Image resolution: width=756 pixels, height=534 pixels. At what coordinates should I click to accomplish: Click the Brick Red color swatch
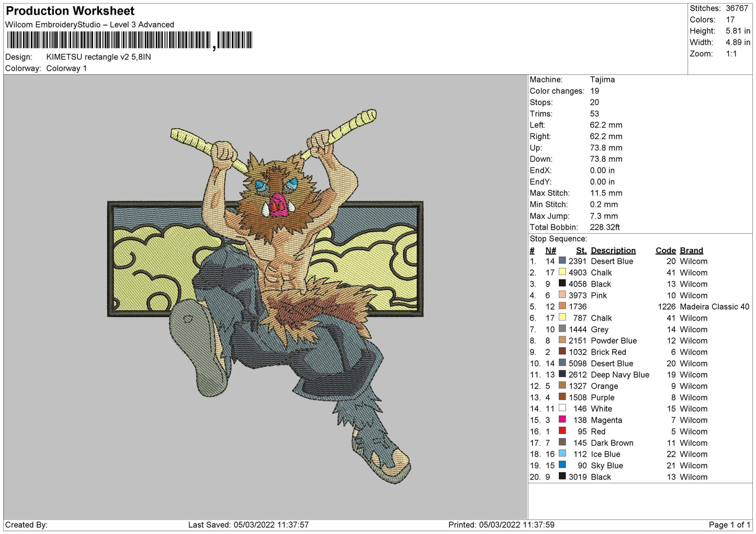tap(562, 351)
